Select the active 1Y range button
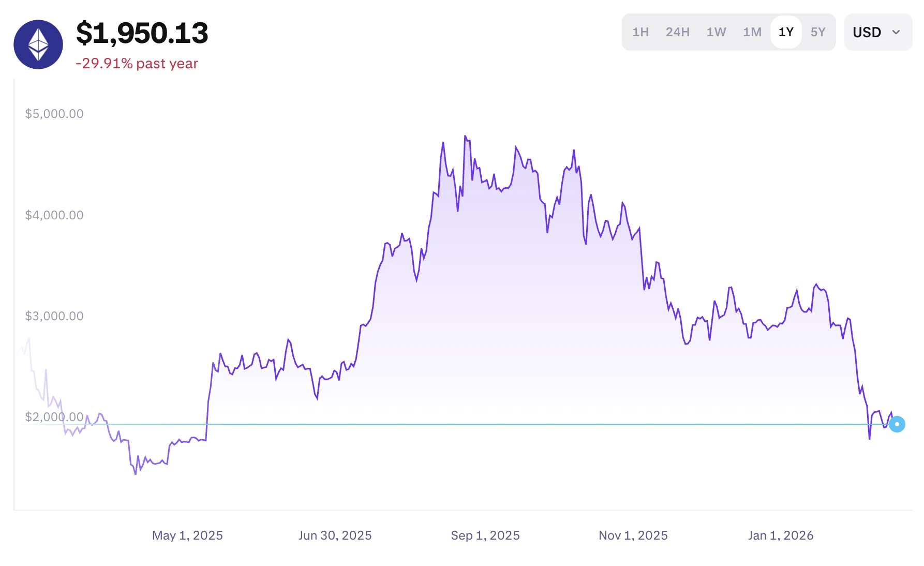The width and height of the screenshot is (924, 566). (785, 32)
